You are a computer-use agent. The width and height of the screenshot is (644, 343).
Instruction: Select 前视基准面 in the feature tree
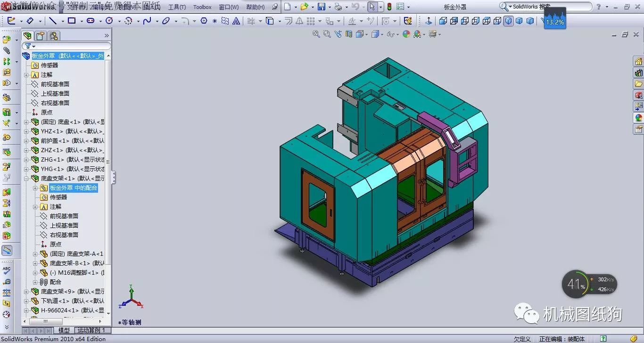pos(55,84)
